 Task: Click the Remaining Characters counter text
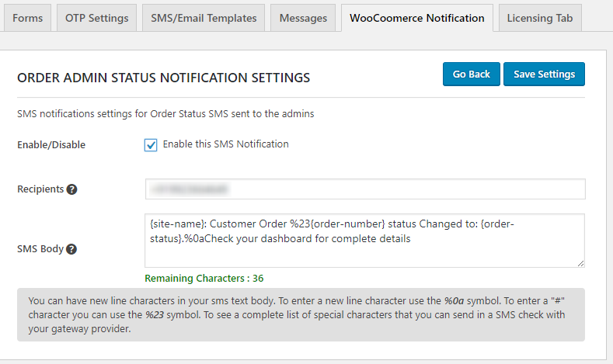click(204, 278)
